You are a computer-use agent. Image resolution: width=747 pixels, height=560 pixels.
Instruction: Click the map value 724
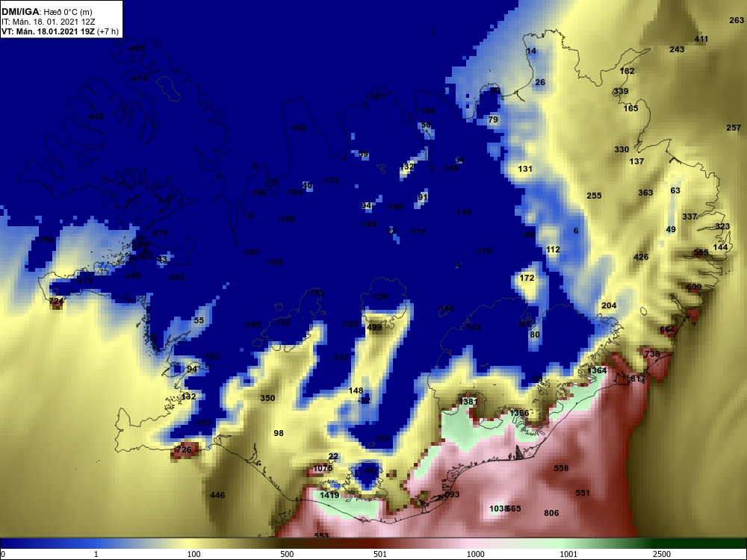pos(56,302)
